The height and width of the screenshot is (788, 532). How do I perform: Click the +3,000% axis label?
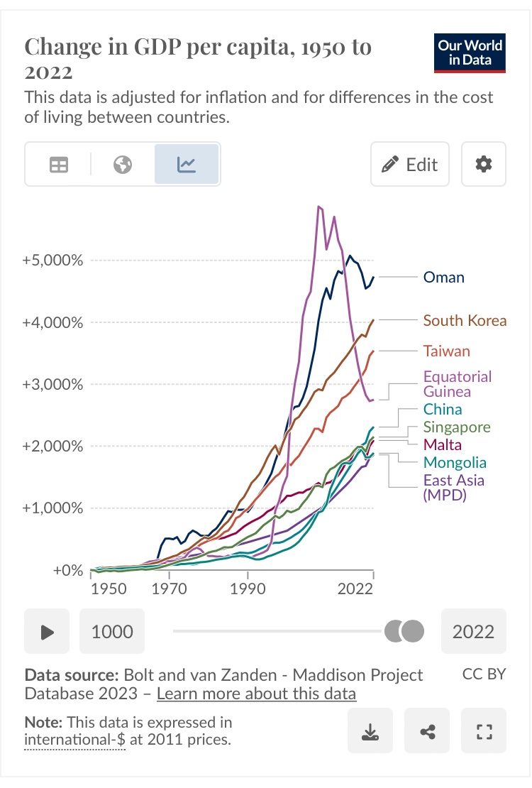pyautogui.click(x=52, y=385)
